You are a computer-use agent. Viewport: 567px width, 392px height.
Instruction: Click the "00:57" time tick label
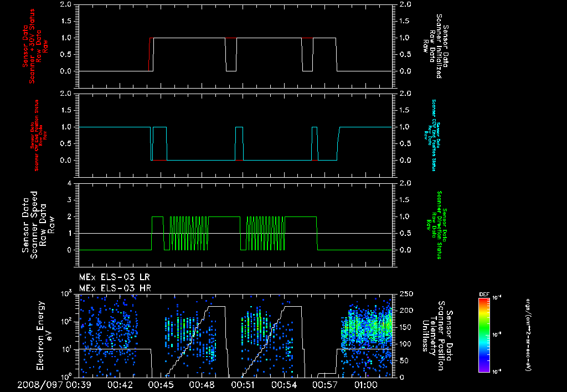click(326, 385)
